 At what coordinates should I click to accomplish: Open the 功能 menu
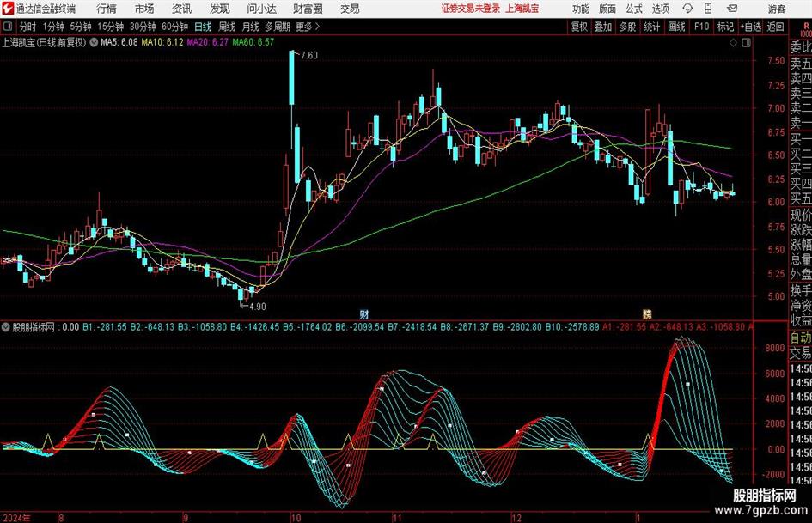581,9
